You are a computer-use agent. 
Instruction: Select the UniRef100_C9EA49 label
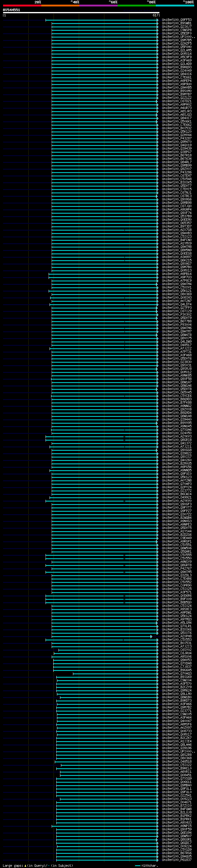click(x=177, y=538)
